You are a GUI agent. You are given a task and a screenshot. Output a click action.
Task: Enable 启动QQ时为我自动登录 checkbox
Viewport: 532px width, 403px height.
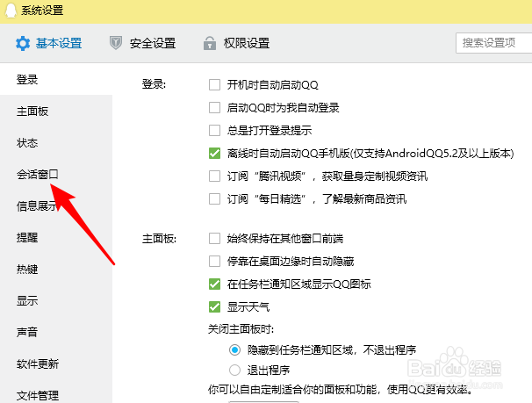point(214,107)
